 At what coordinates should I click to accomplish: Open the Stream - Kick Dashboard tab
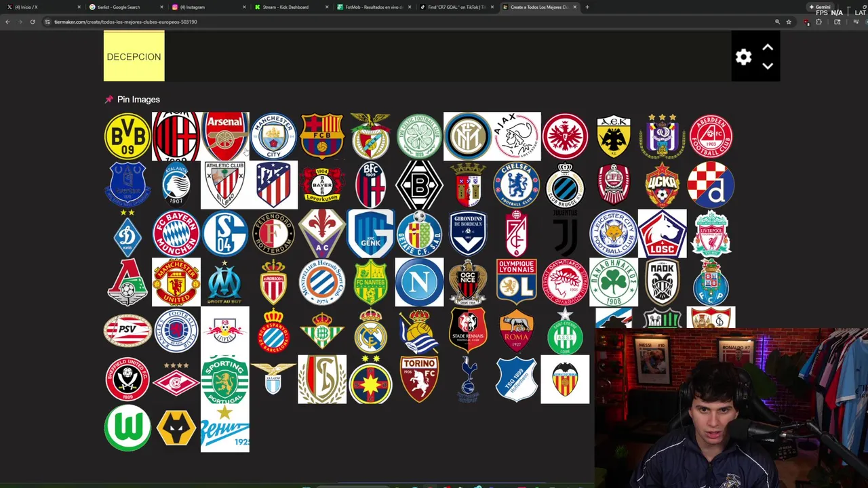coord(291,7)
